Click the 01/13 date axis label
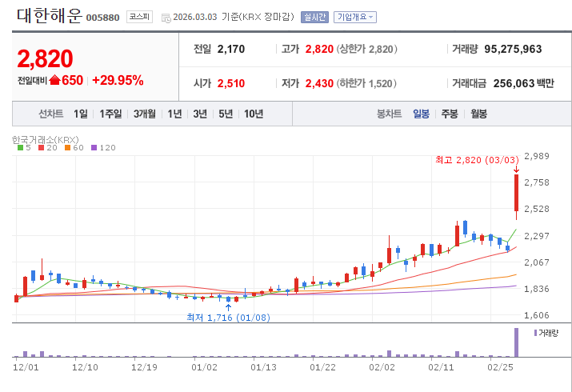The width and height of the screenshot is (572, 392). click(x=263, y=367)
